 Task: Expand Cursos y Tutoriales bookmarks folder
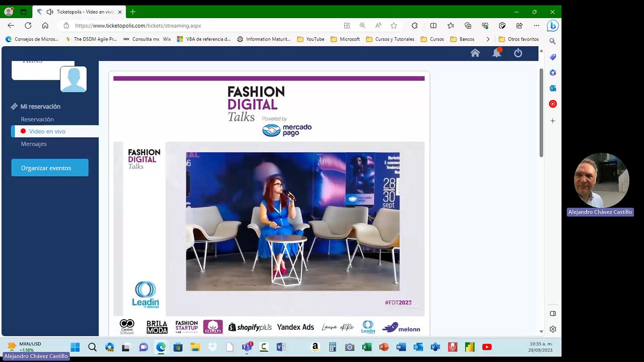[x=390, y=39]
